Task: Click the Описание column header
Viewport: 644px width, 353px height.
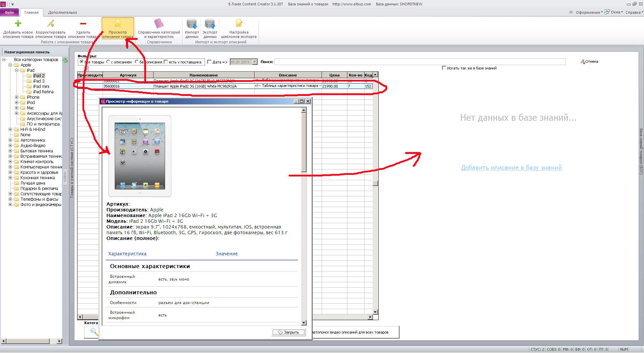Action: click(288, 75)
